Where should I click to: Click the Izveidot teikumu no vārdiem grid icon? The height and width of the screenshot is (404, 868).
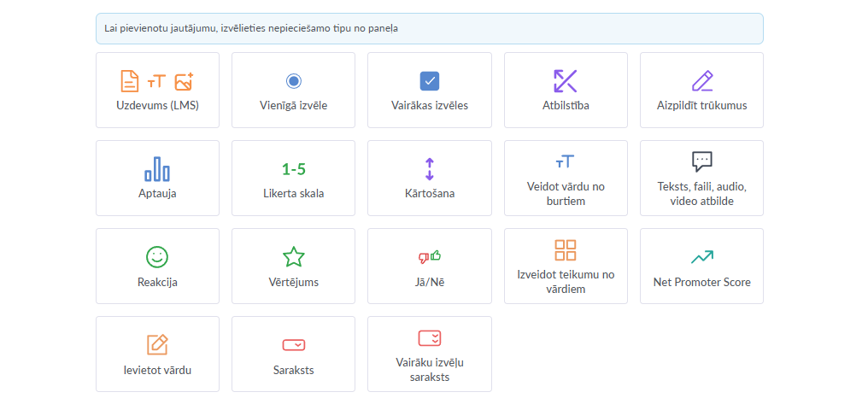click(x=566, y=250)
